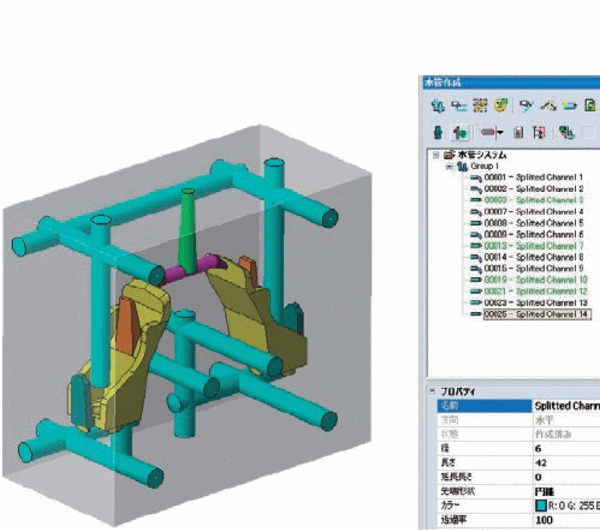Click the green-red tree icon in second toolbar row
600x530 pixels.
pyautogui.click(x=566, y=131)
